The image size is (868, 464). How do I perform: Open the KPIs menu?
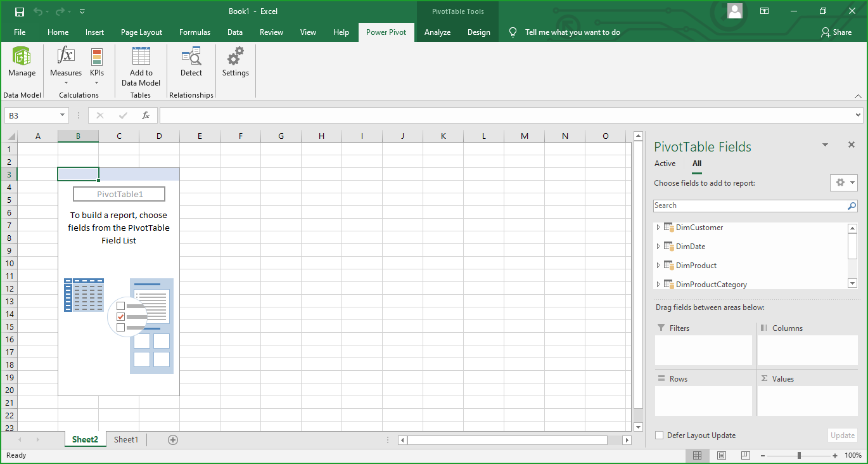(97, 66)
